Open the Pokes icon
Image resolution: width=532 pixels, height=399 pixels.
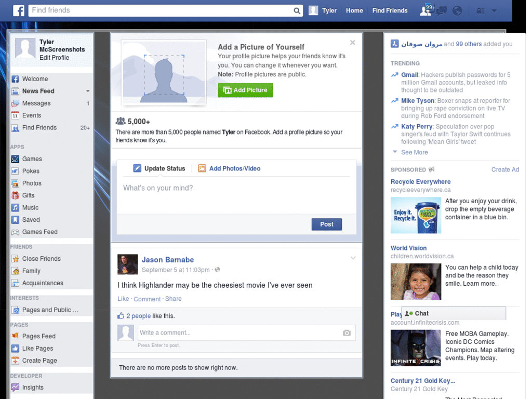pyautogui.click(x=15, y=171)
